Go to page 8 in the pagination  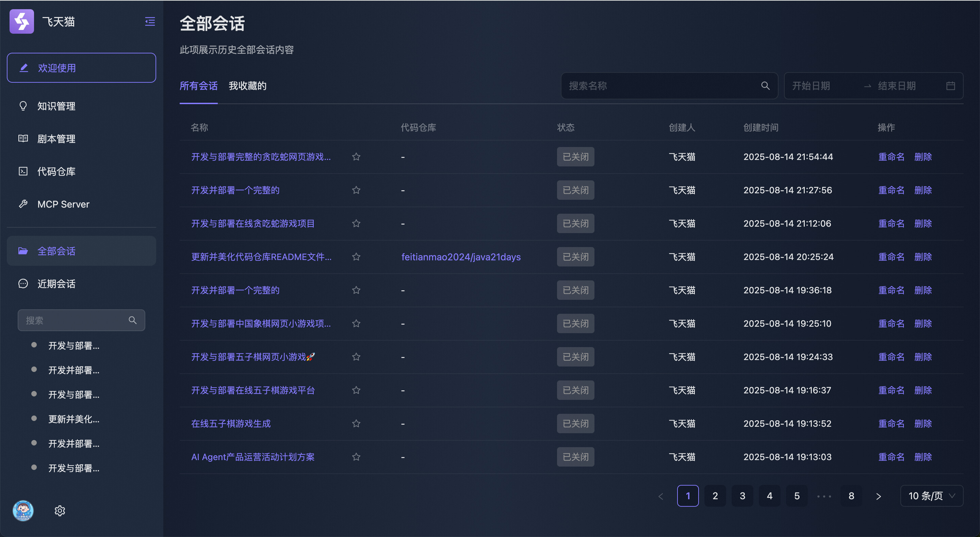pos(851,496)
